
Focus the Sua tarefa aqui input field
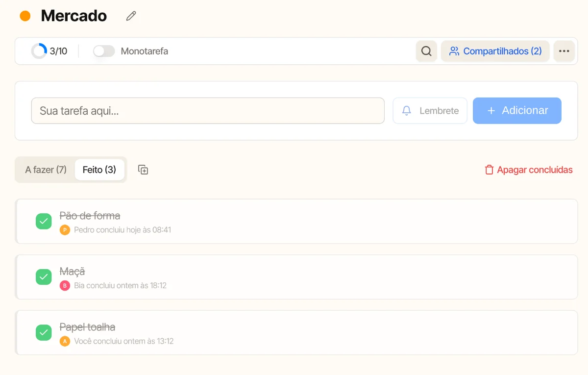click(208, 111)
